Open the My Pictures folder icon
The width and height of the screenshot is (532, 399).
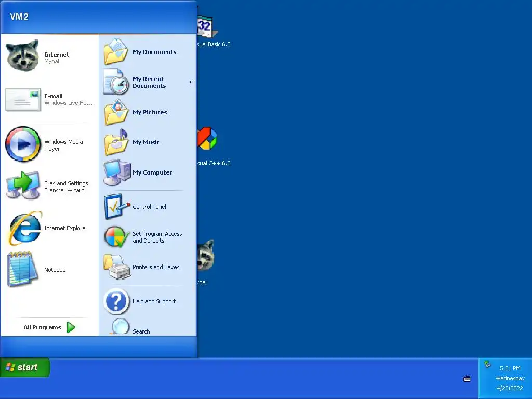pyautogui.click(x=116, y=112)
